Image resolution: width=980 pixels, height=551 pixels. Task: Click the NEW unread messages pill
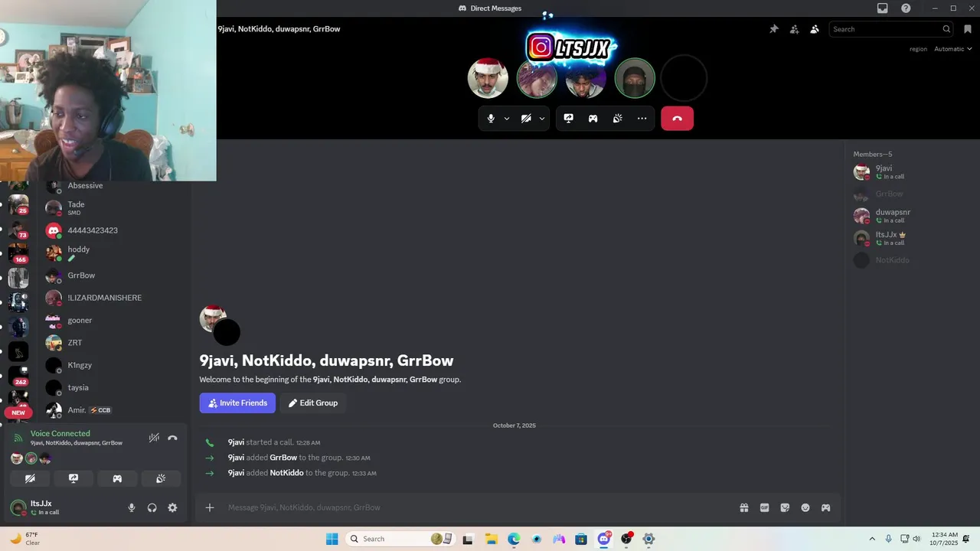[x=18, y=412]
